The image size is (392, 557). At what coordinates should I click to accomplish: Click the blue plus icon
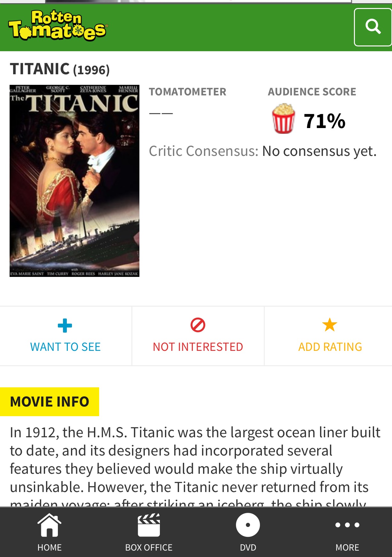pos(65,326)
